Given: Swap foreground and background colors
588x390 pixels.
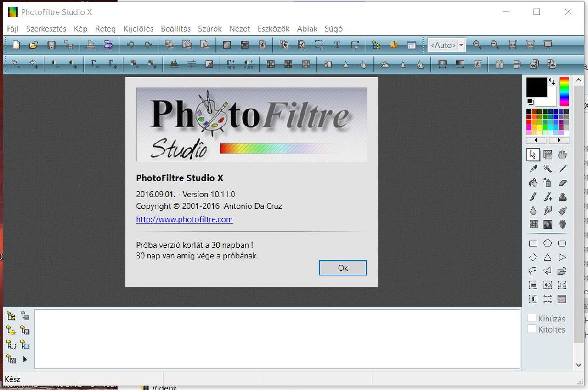Looking at the screenshot, I should (552, 81).
